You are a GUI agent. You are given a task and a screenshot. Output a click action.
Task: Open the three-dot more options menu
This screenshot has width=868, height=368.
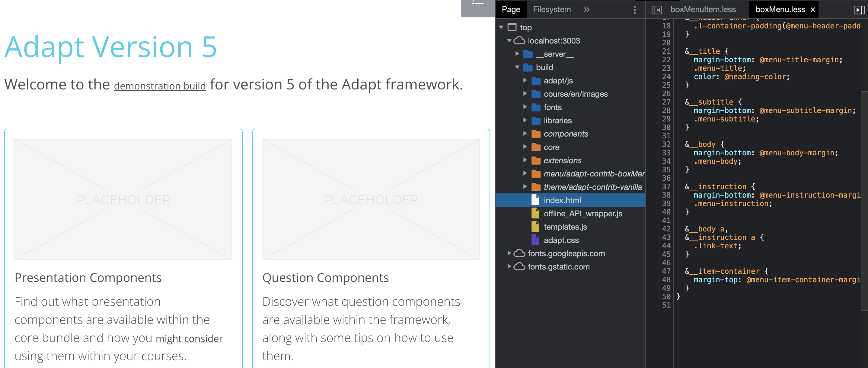click(635, 9)
